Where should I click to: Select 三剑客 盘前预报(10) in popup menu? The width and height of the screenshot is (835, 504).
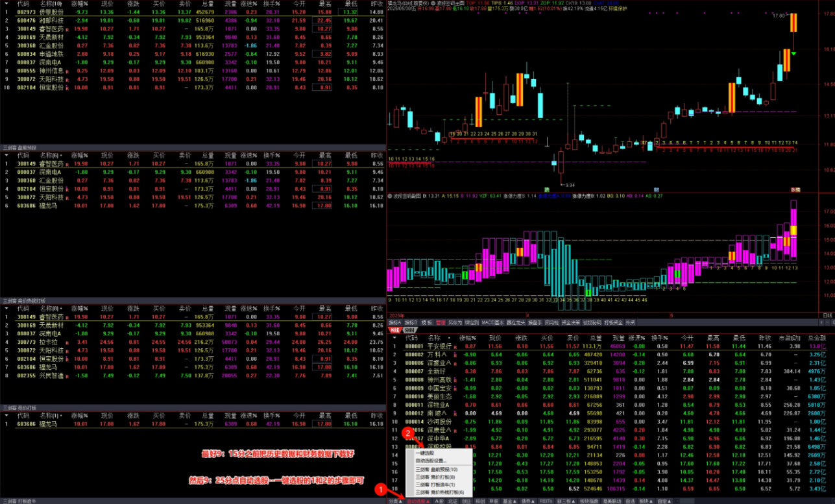click(x=436, y=469)
